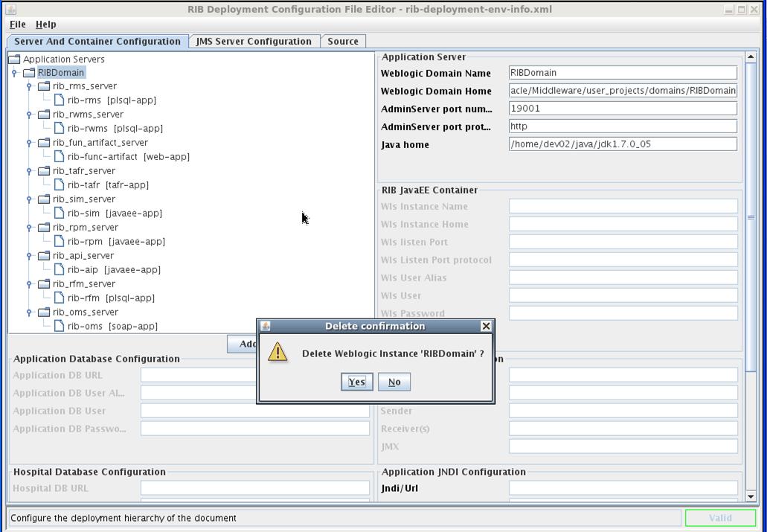The width and height of the screenshot is (767, 532).
Task: Click the rib_rpm_server folder icon
Action: tap(44, 228)
